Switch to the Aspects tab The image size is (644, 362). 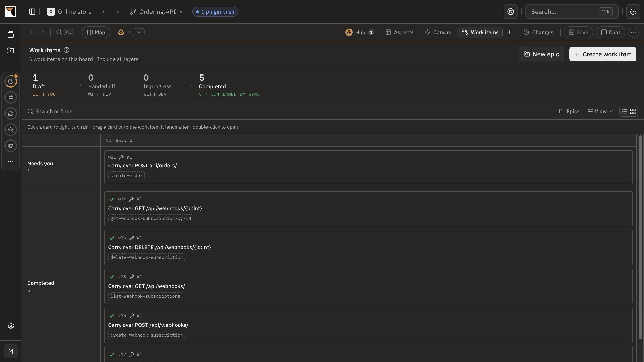click(x=399, y=32)
